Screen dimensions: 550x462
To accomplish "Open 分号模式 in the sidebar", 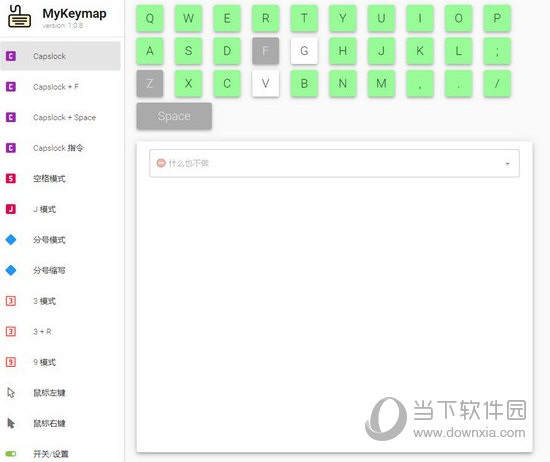I will pos(60,240).
